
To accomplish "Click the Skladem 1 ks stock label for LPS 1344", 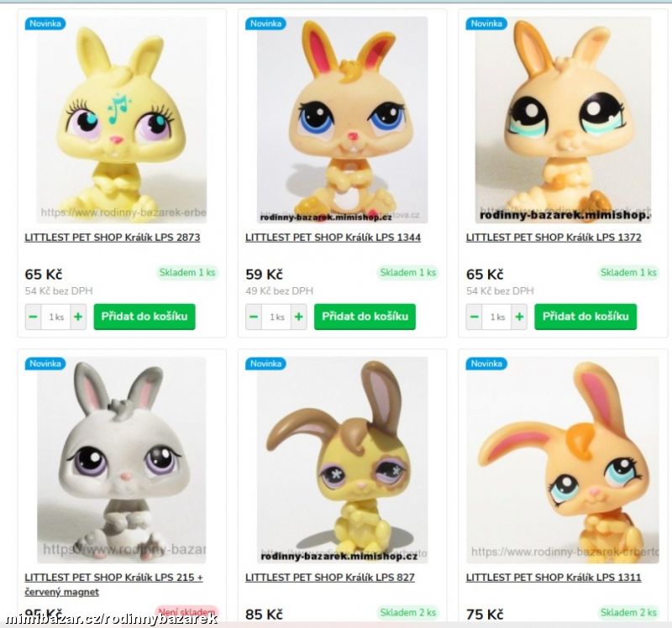I will (407, 273).
